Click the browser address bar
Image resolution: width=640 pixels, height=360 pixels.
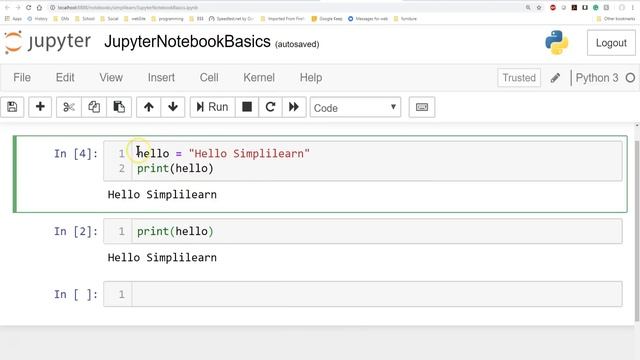286,7
